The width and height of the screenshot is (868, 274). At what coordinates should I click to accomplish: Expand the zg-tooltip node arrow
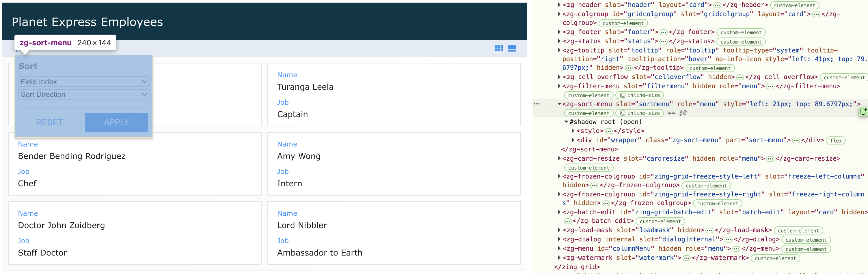559,50
